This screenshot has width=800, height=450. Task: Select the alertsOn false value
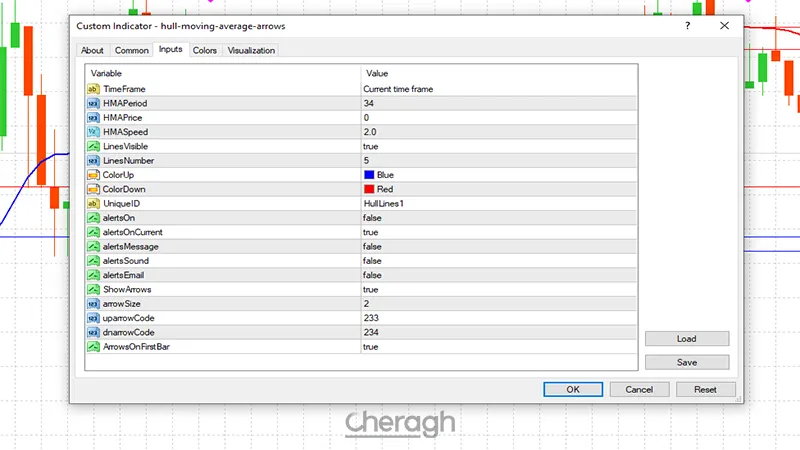tap(372, 217)
